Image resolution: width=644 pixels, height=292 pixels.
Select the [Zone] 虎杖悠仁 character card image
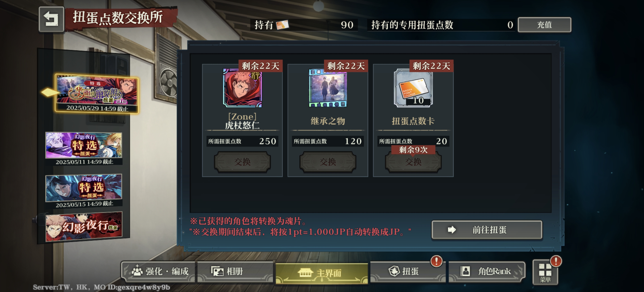click(x=242, y=88)
